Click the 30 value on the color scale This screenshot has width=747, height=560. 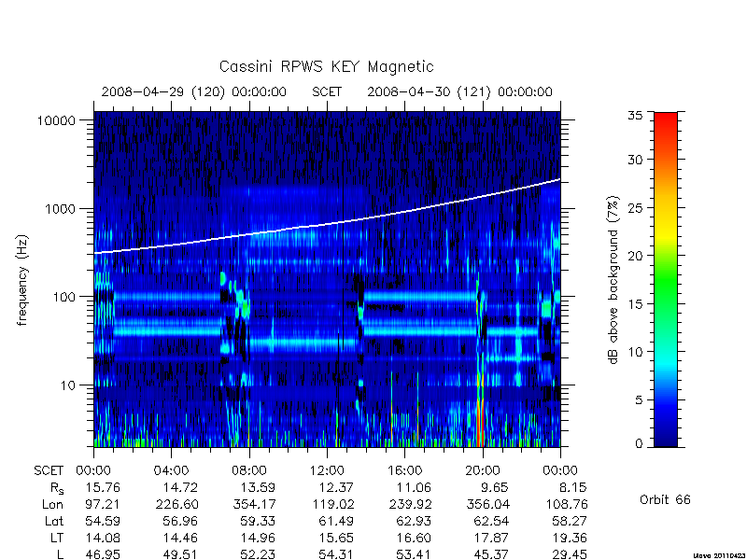(635, 160)
